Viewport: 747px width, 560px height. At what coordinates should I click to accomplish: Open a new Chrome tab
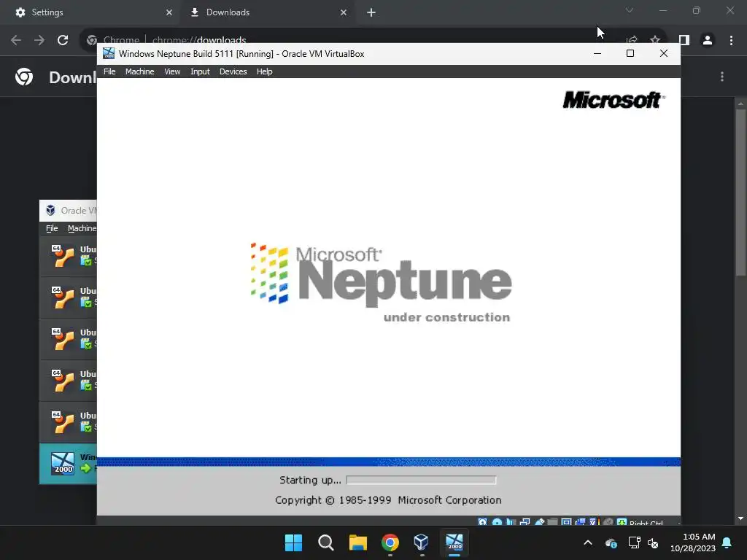pos(371,12)
